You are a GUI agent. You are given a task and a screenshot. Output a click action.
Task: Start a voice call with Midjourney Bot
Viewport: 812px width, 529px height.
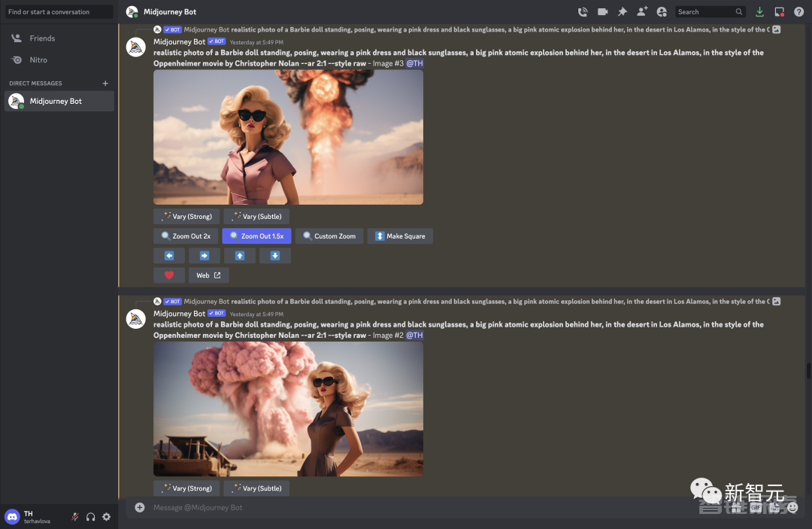583,11
